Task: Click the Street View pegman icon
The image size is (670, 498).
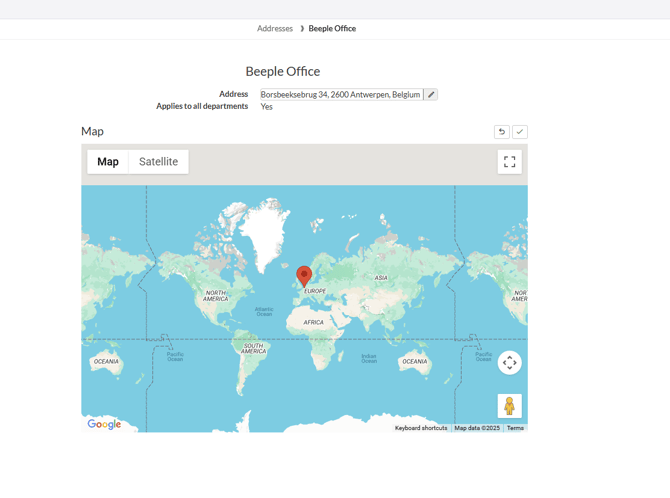Action: pos(509,405)
